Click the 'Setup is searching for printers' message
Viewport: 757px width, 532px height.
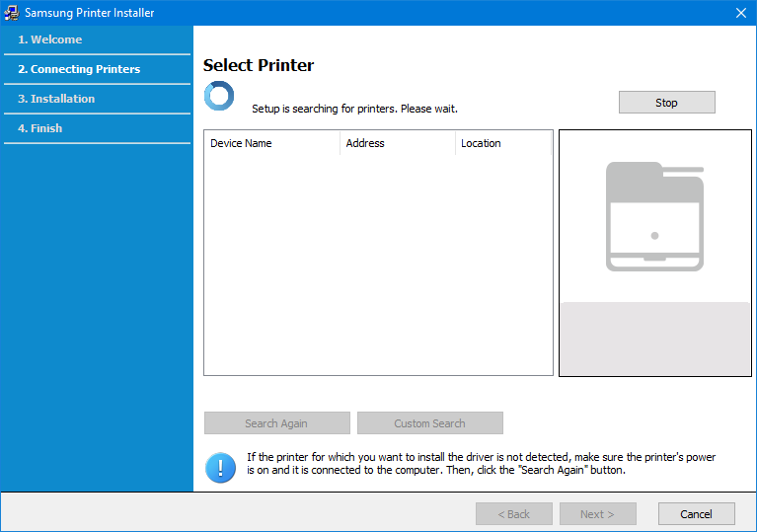[x=354, y=109]
